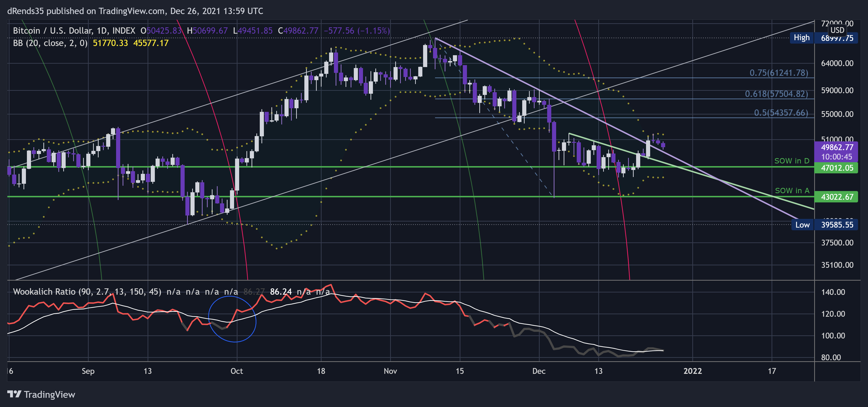The height and width of the screenshot is (407, 868).
Task: Click the Wookalich Ratio indicator legend
Action: 87,292
